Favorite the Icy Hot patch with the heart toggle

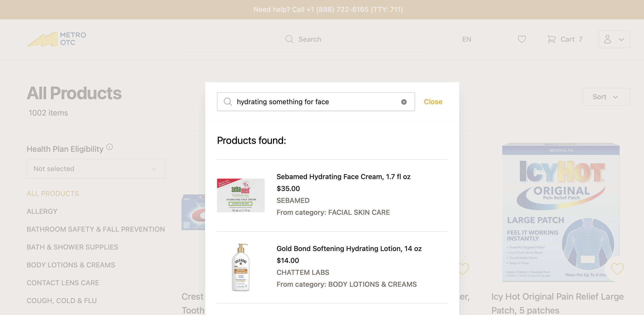tap(617, 269)
